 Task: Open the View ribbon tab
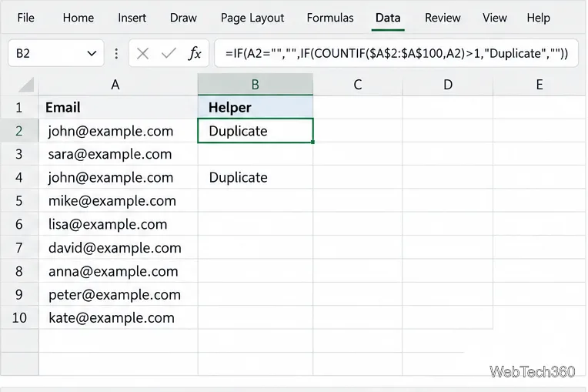[x=494, y=18]
